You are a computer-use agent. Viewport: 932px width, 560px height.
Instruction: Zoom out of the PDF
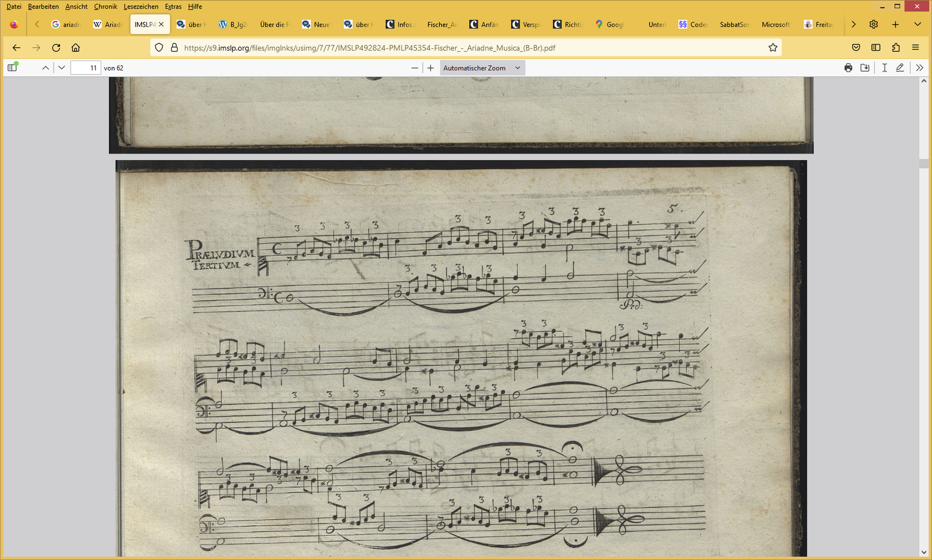tap(415, 68)
